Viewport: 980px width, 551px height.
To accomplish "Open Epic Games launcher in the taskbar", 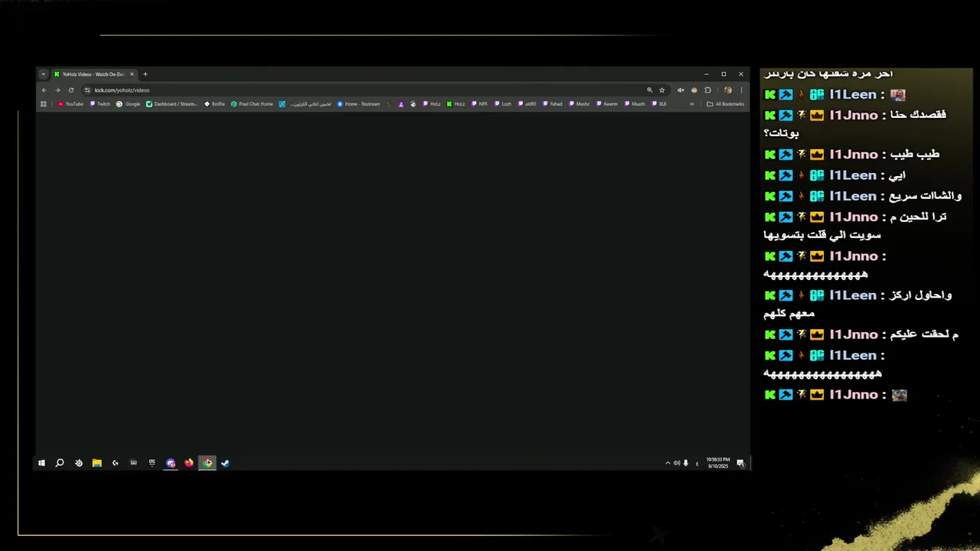I will 152,463.
